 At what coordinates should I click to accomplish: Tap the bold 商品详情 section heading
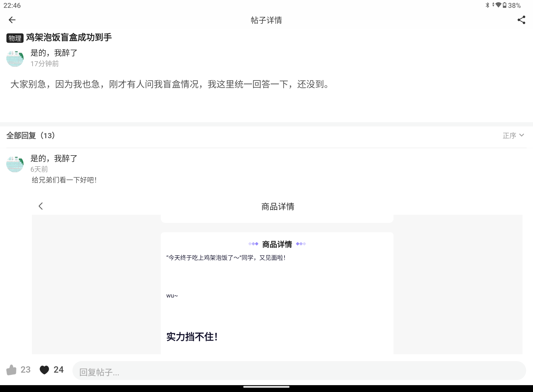coord(277,244)
